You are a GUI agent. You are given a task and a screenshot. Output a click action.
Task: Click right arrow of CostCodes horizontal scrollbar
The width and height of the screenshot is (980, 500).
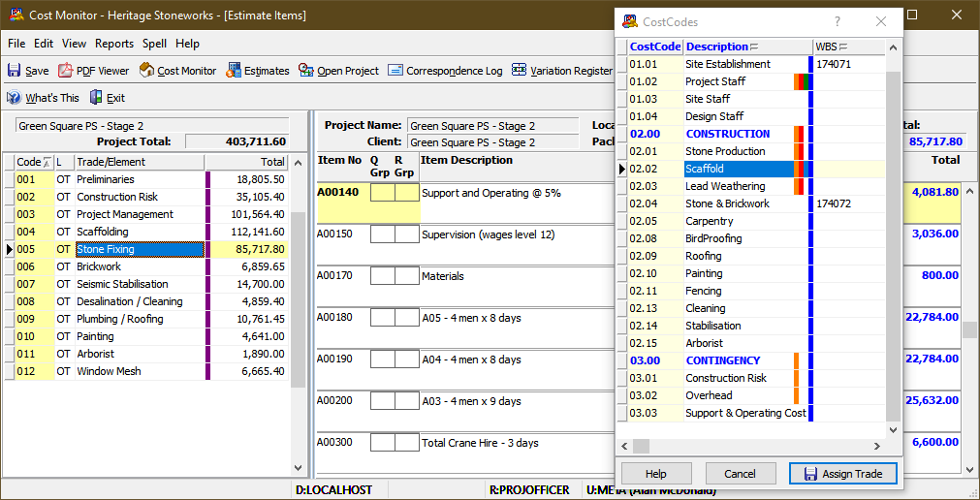pos(877,447)
